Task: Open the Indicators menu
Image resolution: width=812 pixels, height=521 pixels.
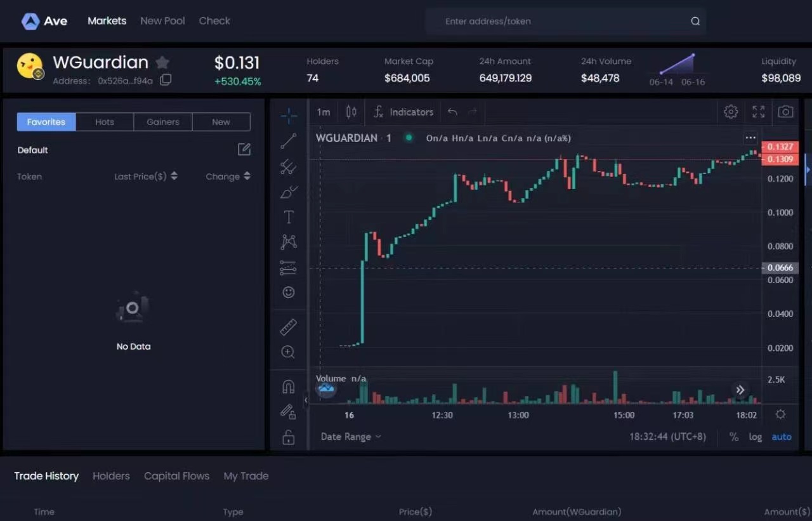Action: pos(403,112)
